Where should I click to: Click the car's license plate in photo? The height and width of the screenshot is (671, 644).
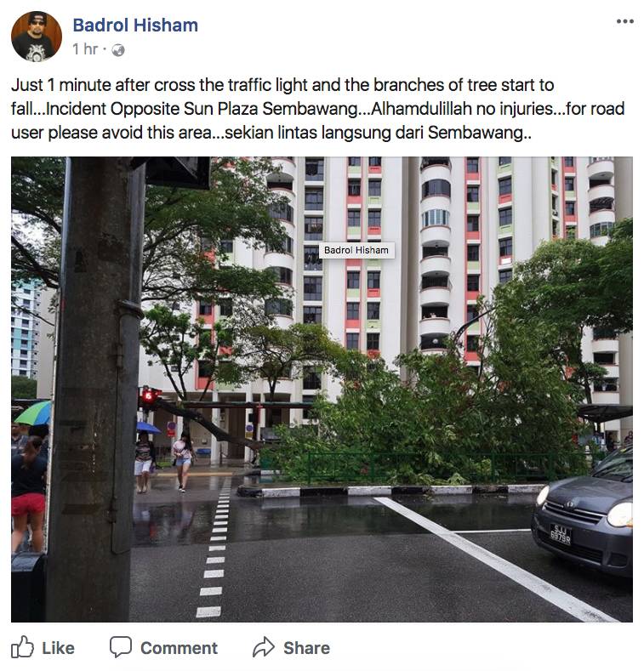(x=561, y=534)
